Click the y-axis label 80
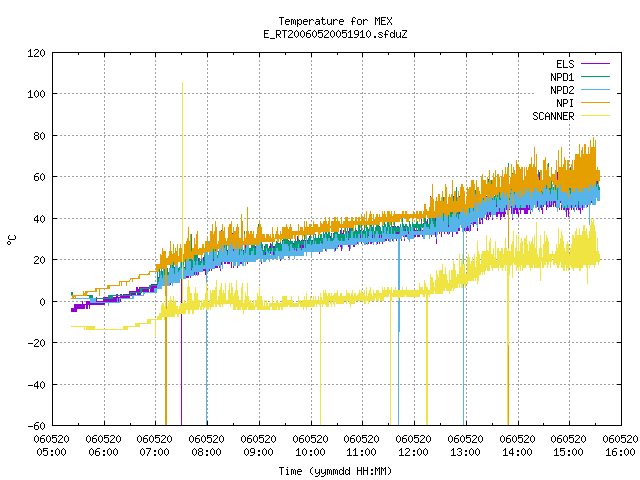This screenshot has width=640, height=480. pos(40,136)
